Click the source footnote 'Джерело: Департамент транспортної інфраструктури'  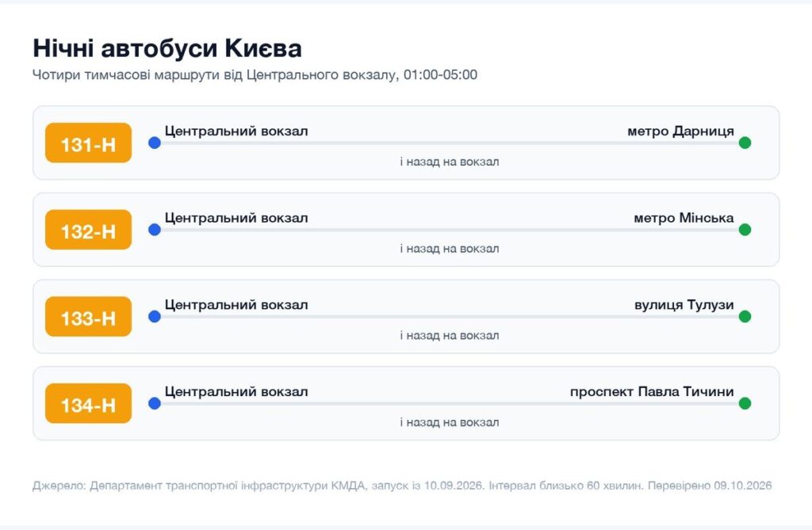click(199, 486)
